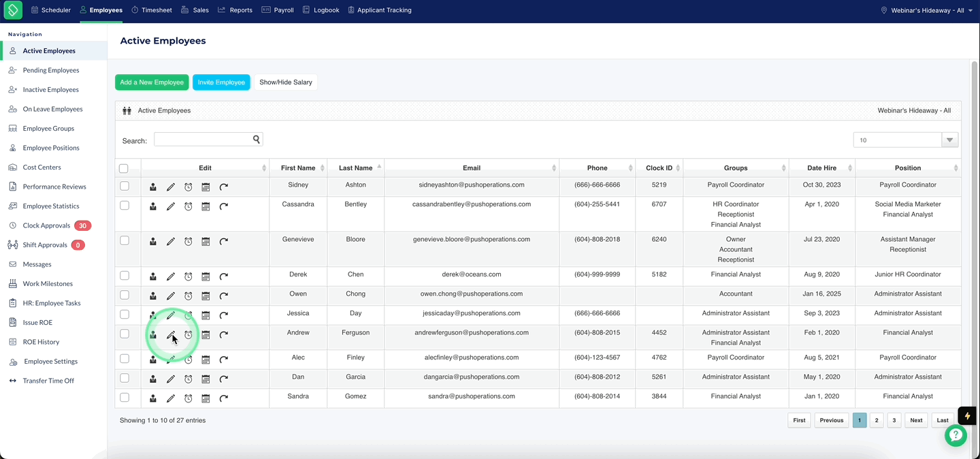Click the search magnifier icon
980x459 pixels.
[x=257, y=139]
